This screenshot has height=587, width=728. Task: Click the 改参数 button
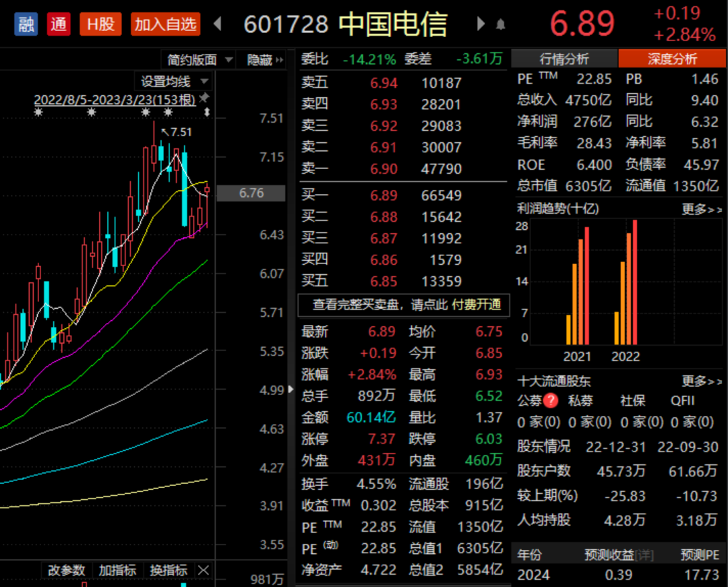pos(66,570)
